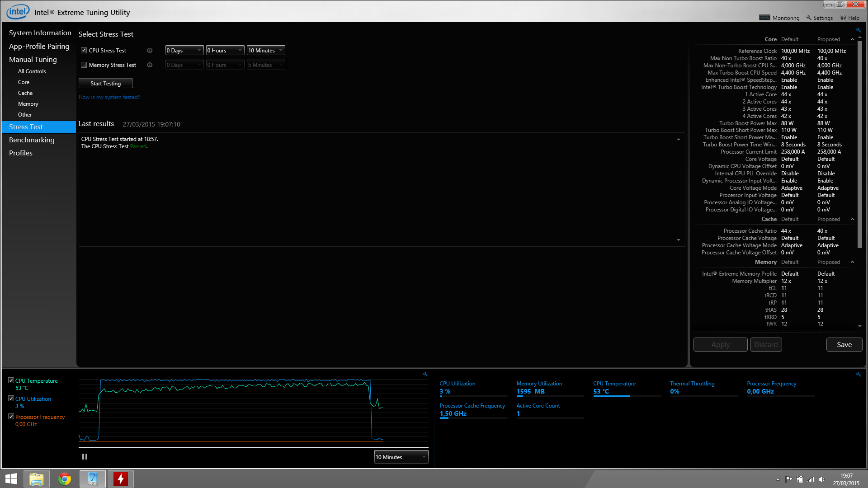
Task: Open the stress test duration days dropdown
Action: [184, 50]
